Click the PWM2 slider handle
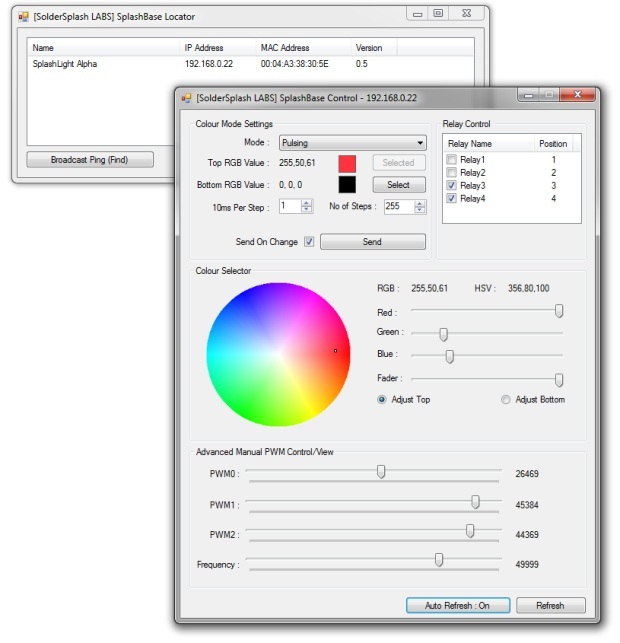This screenshot has width=620, height=643. tap(470, 531)
